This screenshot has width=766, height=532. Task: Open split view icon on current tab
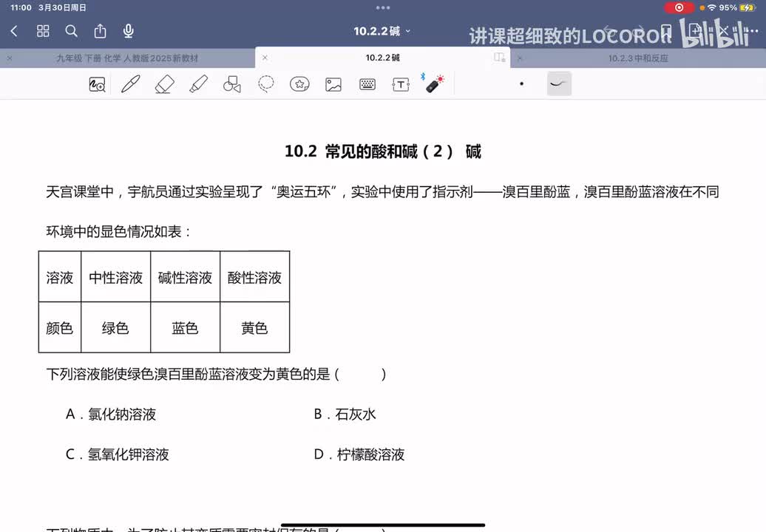(499, 58)
